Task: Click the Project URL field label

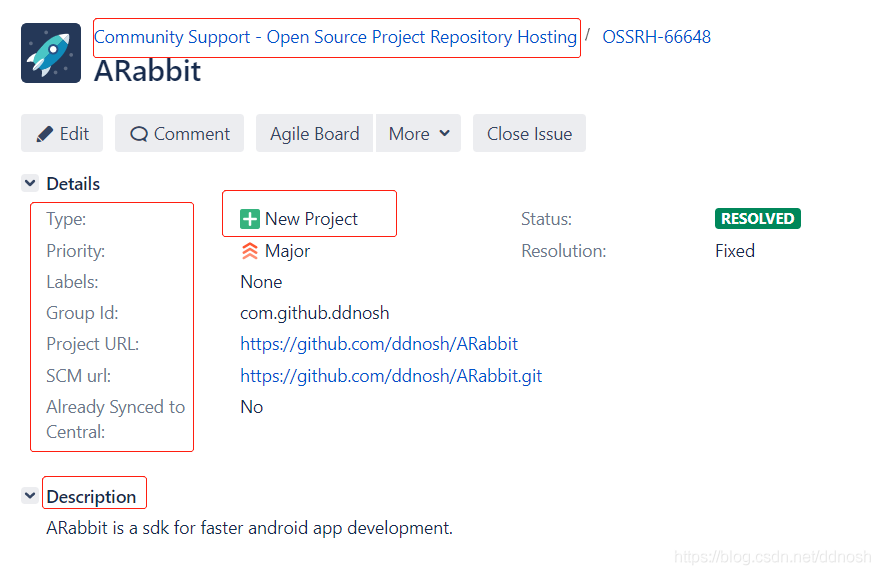Action: (93, 344)
